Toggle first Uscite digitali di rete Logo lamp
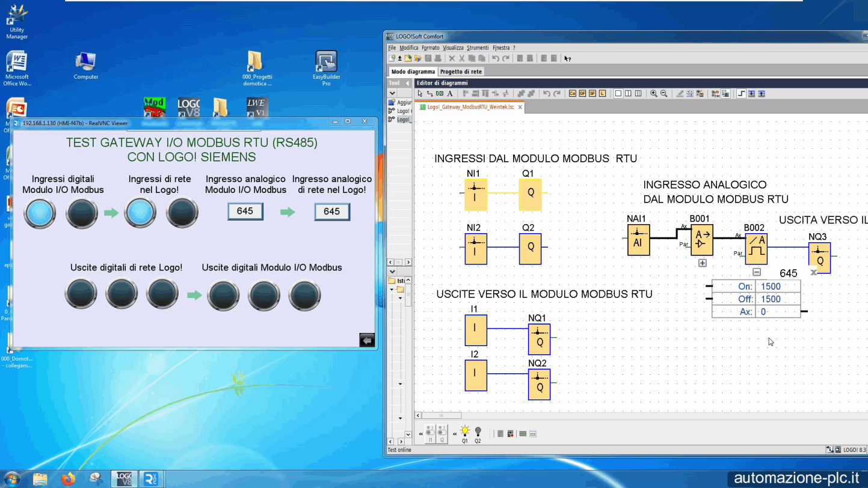 click(81, 294)
